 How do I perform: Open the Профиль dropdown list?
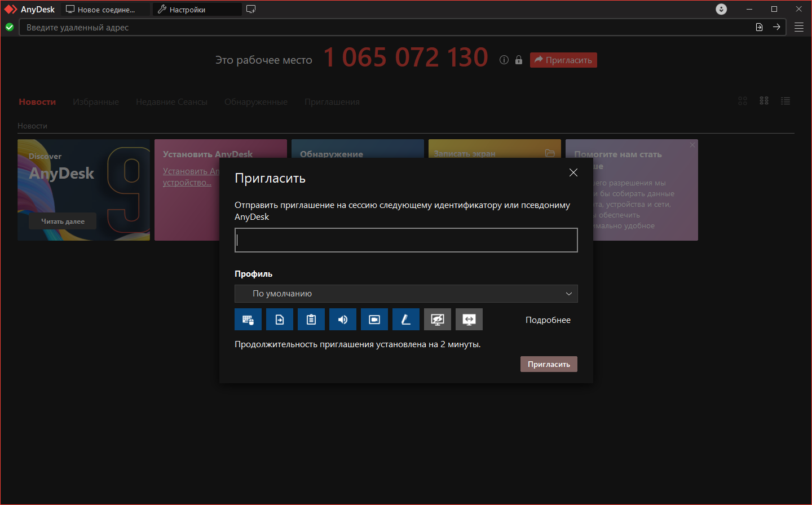coord(406,294)
